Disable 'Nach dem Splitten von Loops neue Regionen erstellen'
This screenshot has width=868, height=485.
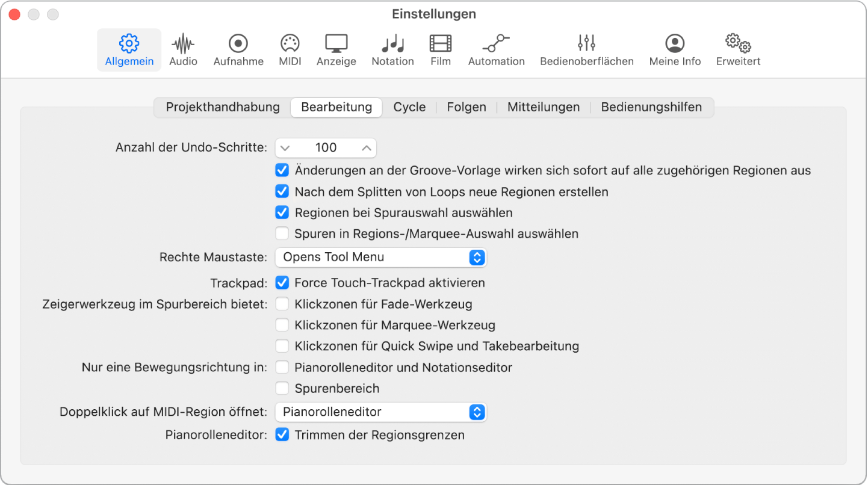282,191
